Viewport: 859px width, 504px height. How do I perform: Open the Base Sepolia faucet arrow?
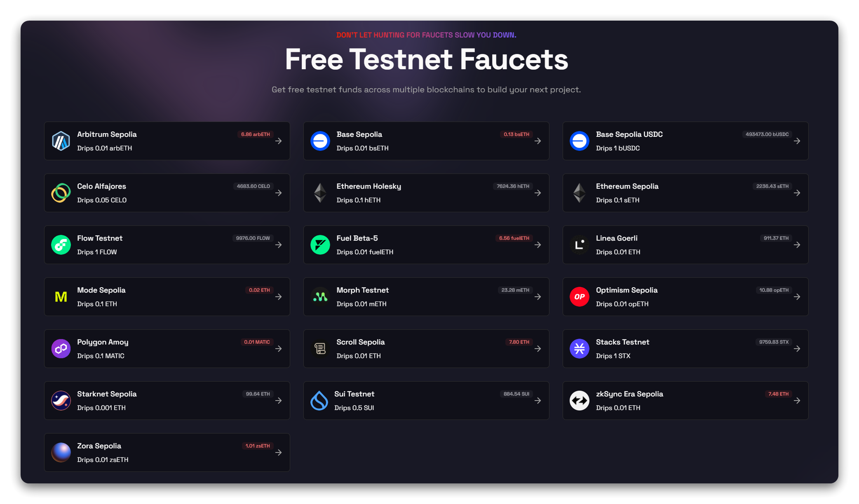click(538, 141)
